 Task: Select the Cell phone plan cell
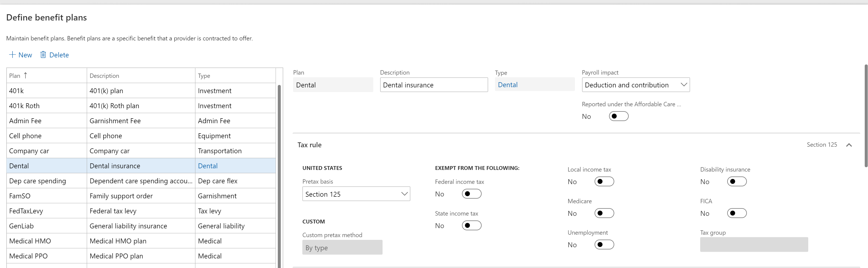pyautogui.click(x=46, y=136)
